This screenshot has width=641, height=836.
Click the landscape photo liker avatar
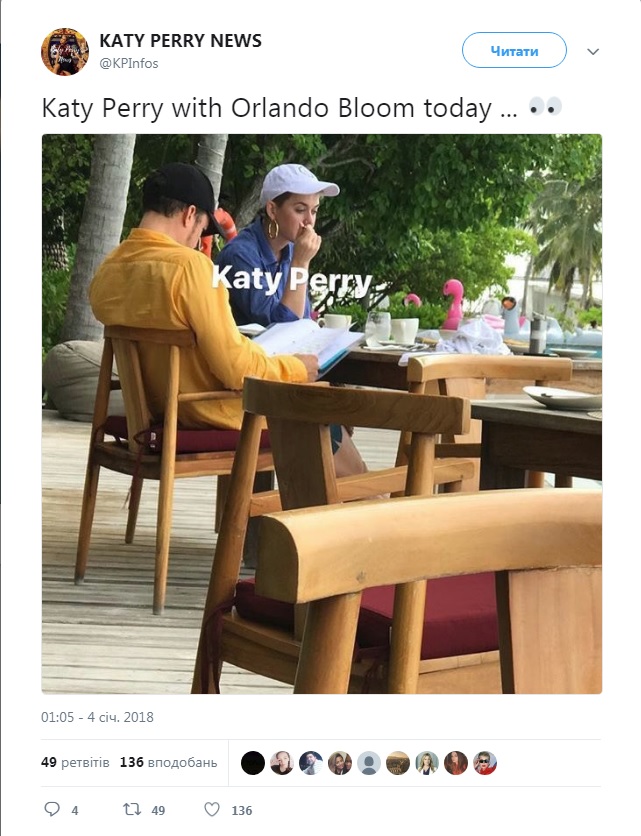pyautogui.click(x=398, y=763)
